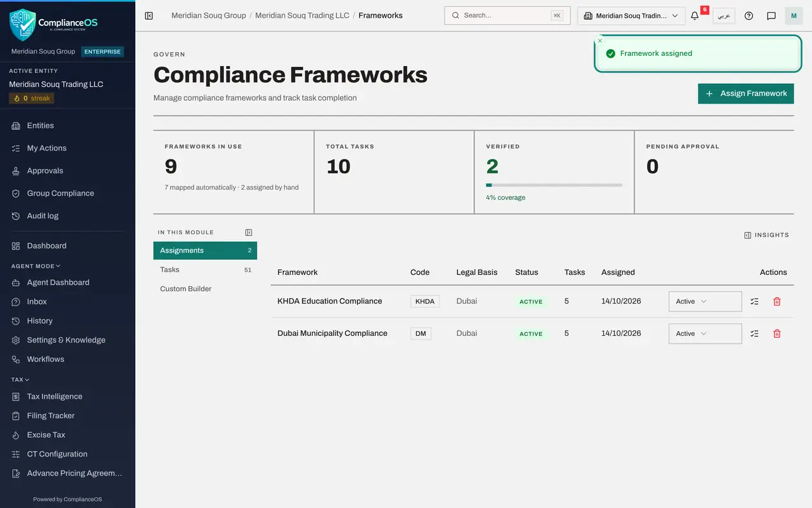Click the ComplianceOS shield logo
Viewport: 812px width, 508px height.
23,24
